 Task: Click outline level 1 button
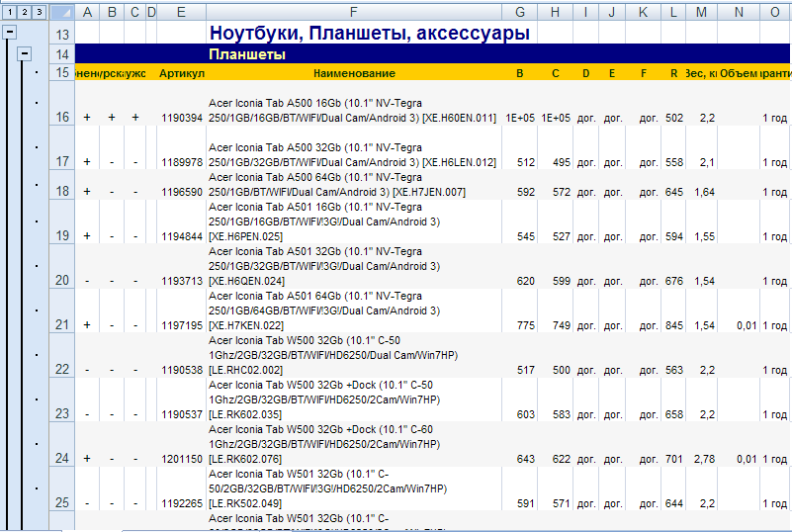10,12
